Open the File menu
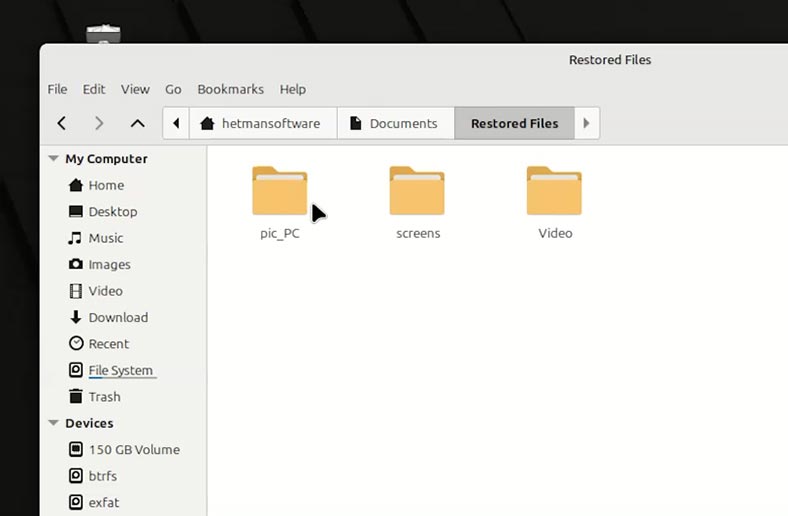 (57, 89)
